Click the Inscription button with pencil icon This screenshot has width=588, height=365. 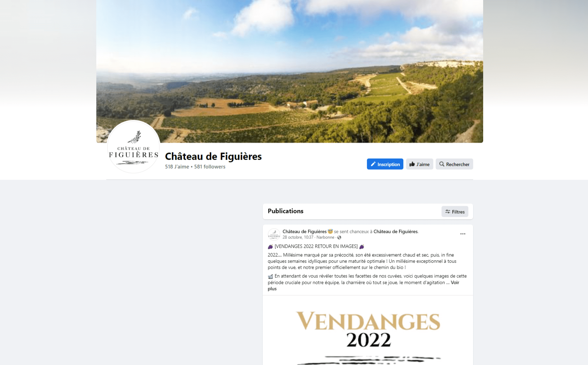click(385, 164)
